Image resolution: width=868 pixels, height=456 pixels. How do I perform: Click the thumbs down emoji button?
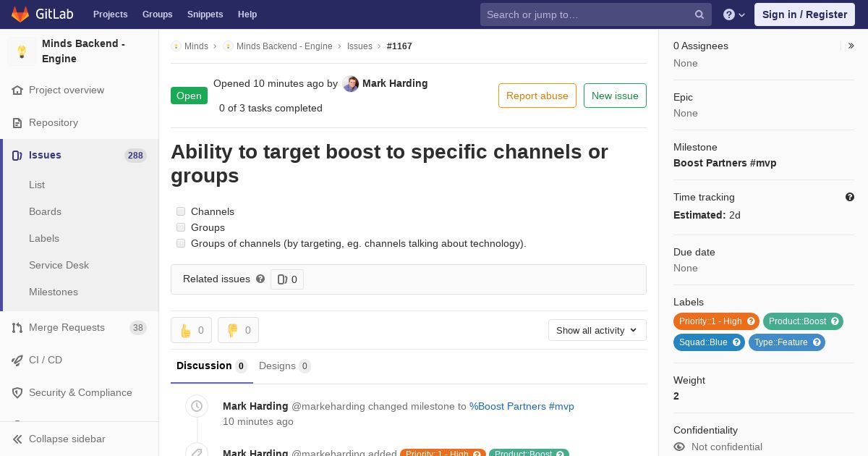239,330
